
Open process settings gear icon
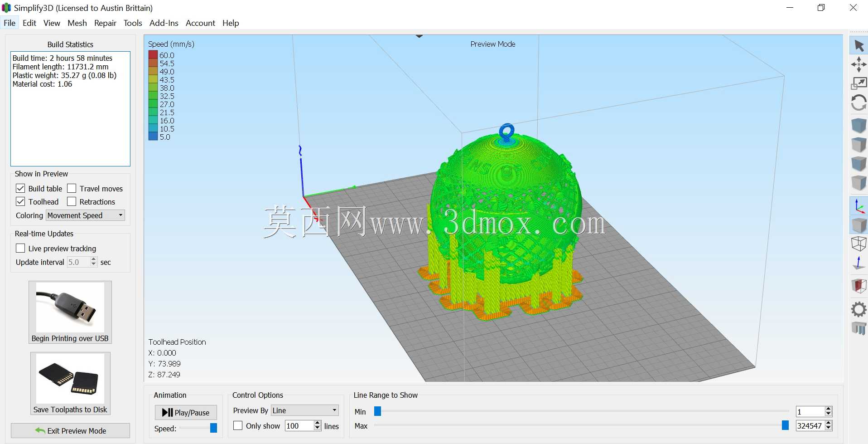[858, 309]
